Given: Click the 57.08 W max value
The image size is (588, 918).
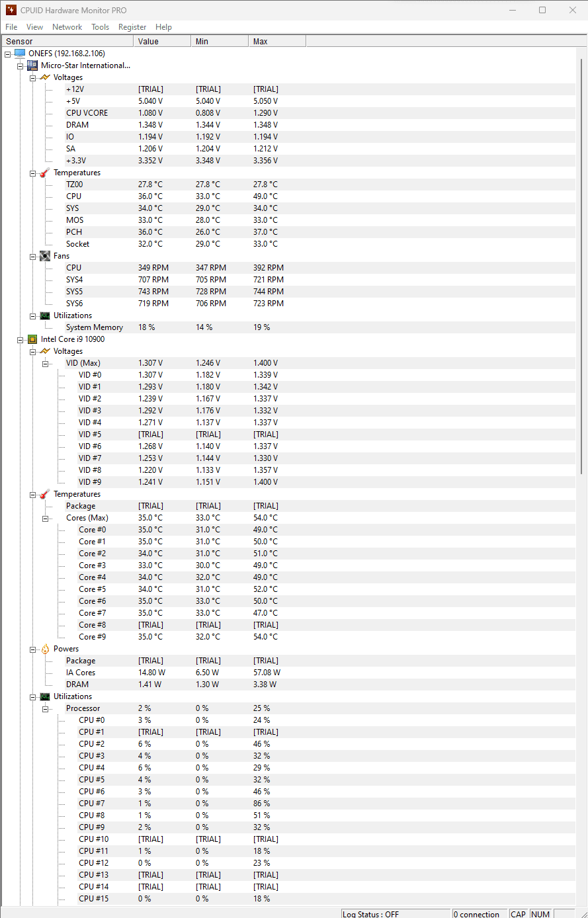Looking at the screenshot, I should (267, 673).
